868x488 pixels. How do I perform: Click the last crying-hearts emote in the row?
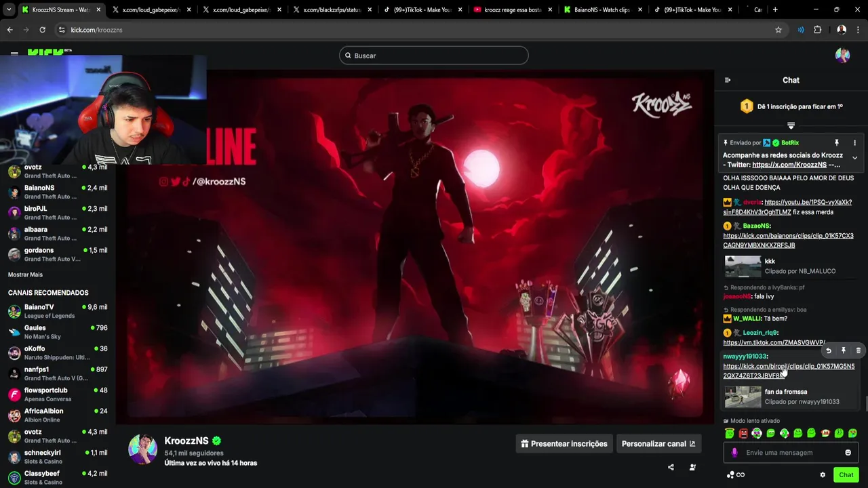point(852,433)
